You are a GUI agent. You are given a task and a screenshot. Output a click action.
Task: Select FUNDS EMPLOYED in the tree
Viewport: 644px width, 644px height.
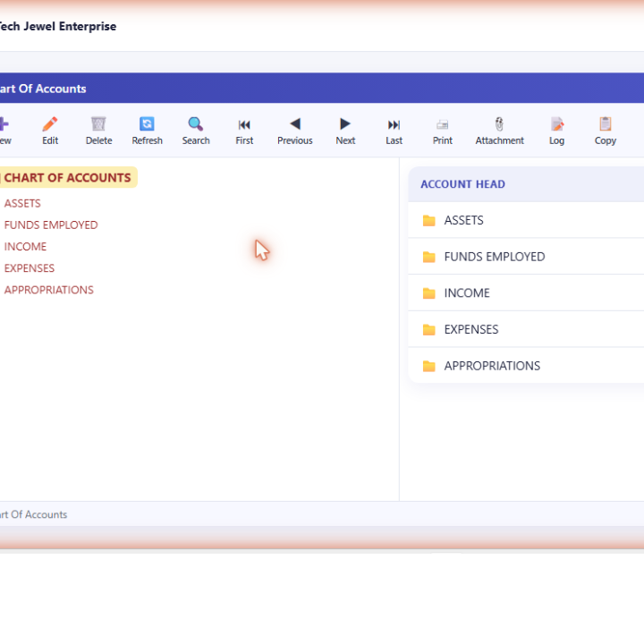[x=51, y=225]
